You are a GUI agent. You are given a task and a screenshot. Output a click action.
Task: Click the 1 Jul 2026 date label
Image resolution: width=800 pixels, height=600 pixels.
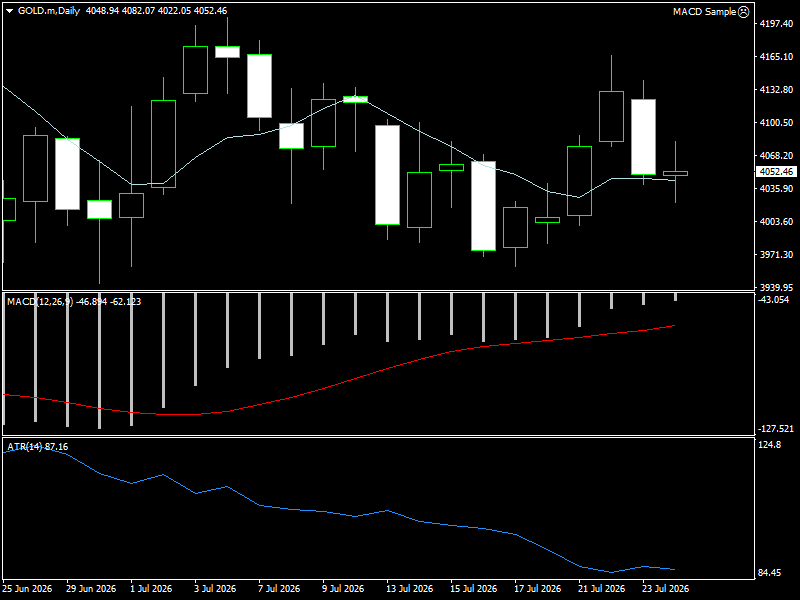point(152,589)
